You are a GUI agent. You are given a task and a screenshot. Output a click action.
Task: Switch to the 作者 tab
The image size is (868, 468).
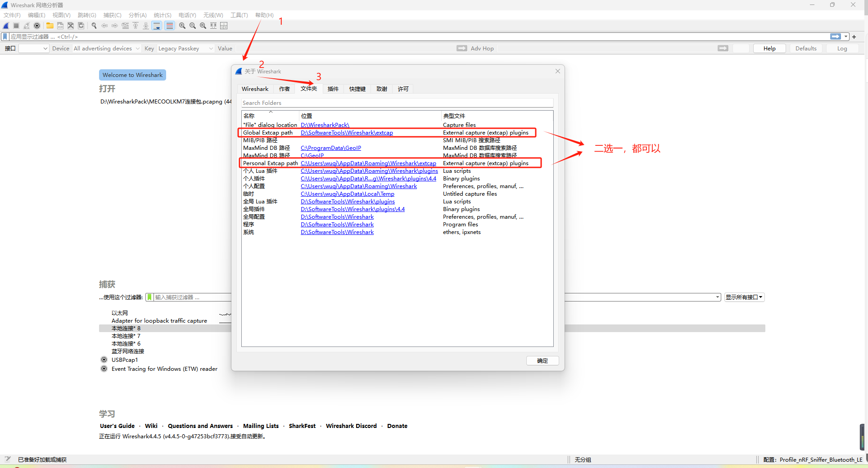tap(285, 89)
